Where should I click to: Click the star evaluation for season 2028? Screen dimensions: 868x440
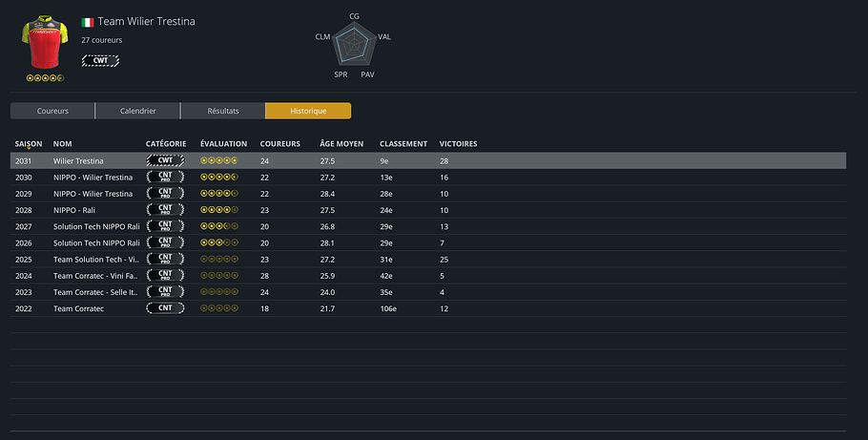pos(219,210)
